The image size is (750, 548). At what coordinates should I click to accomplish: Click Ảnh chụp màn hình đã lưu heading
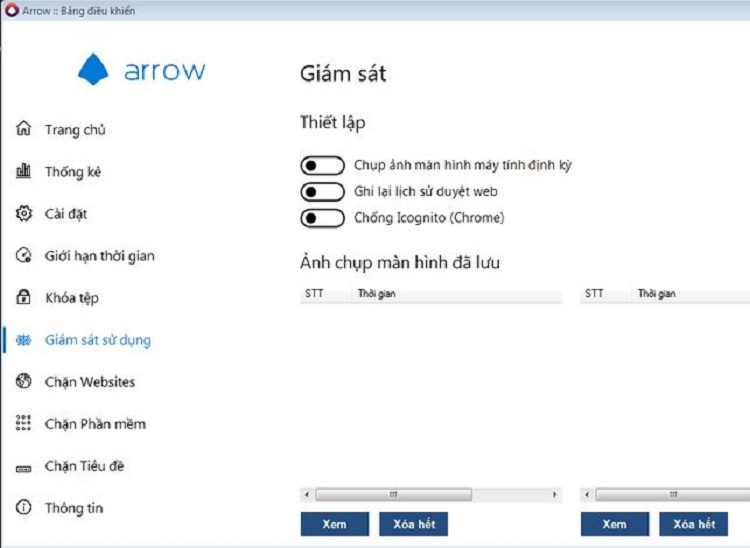coord(400,263)
